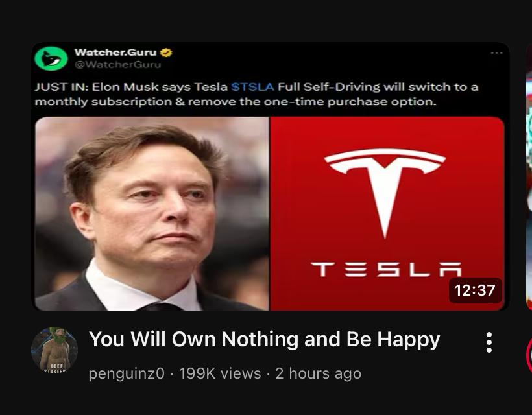Click the $TSLA cashtag link
Viewport: 532px width, 415px height.
point(252,87)
